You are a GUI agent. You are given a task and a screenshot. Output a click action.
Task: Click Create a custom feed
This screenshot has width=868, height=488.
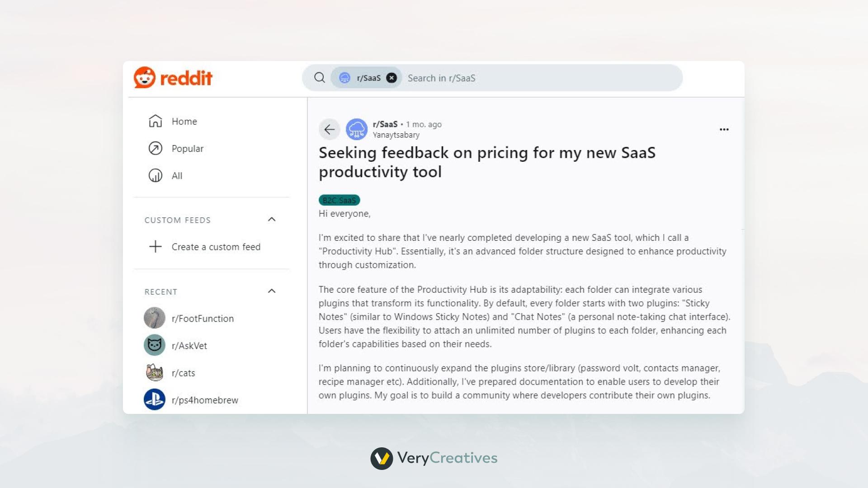point(216,247)
